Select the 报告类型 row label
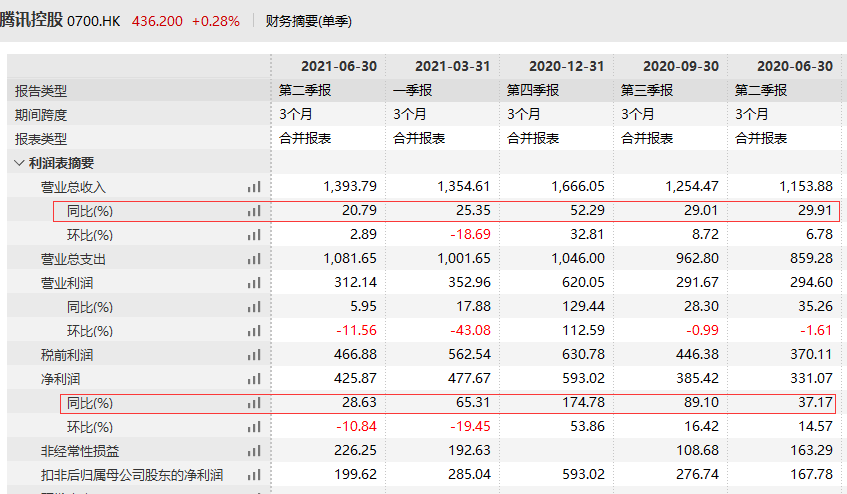 point(41,91)
